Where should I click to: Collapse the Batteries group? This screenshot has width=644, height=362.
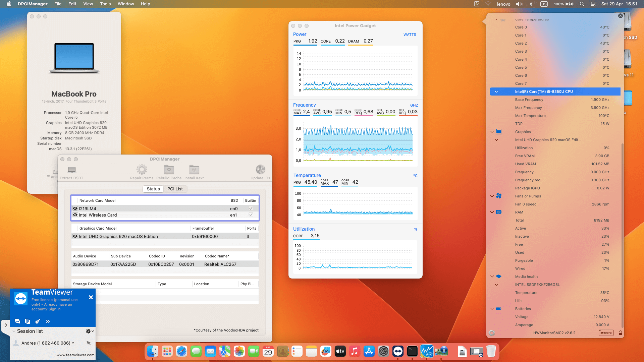click(x=492, y=309)
